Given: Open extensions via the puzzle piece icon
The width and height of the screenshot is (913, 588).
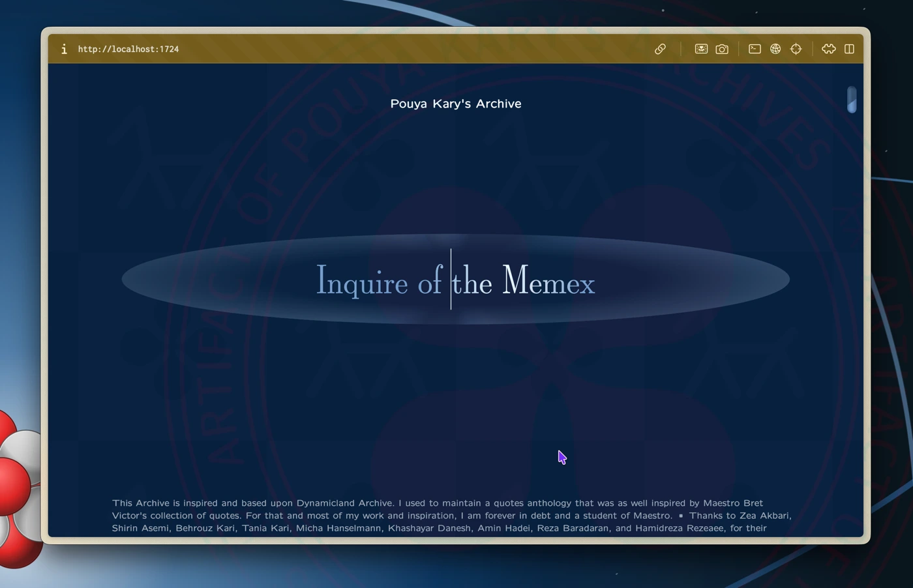Looking at the screenshot, I should 828,50.
